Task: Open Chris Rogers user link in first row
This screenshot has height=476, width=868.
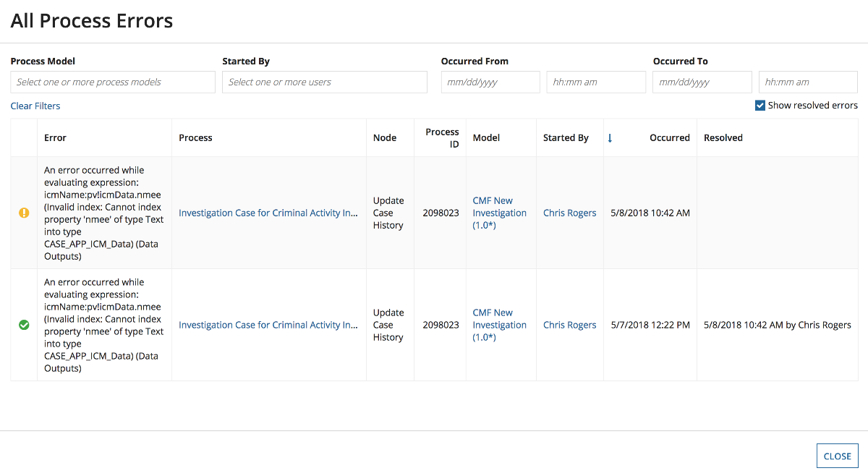Action: [x=570, y=213]
